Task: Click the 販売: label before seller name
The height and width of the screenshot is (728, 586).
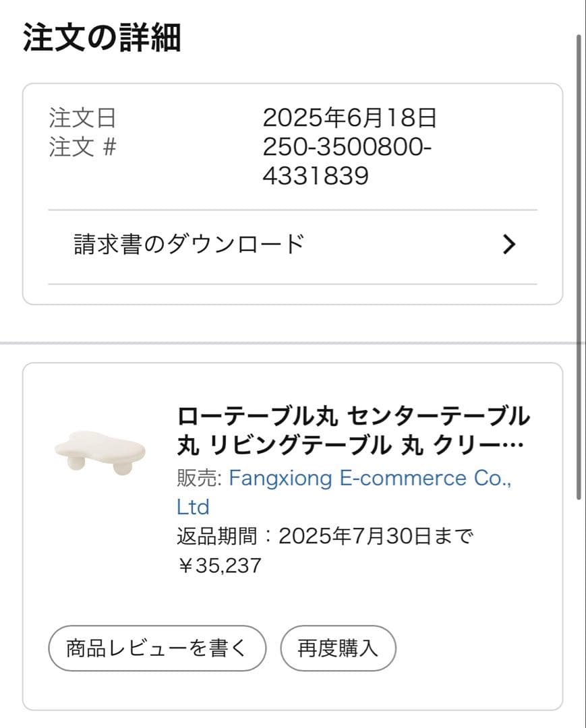Action: (x=199, y=479)
